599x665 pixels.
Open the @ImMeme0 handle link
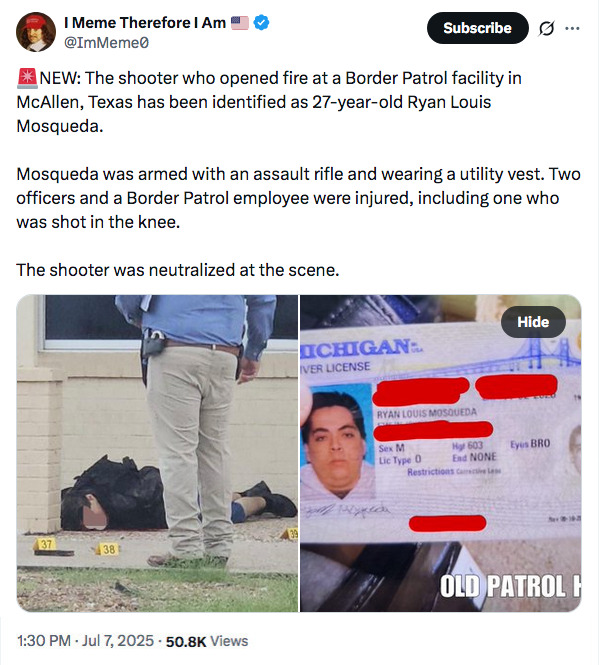point(106,42)
